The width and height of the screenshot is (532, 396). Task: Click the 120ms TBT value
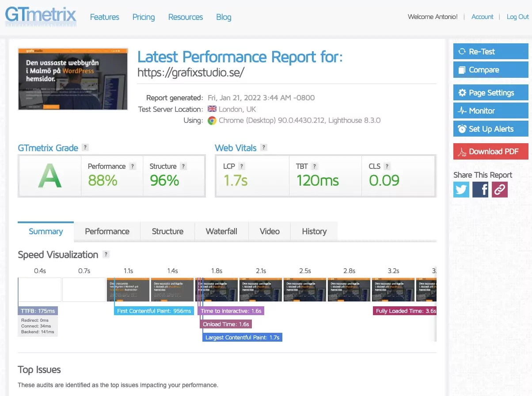point(318,180)
